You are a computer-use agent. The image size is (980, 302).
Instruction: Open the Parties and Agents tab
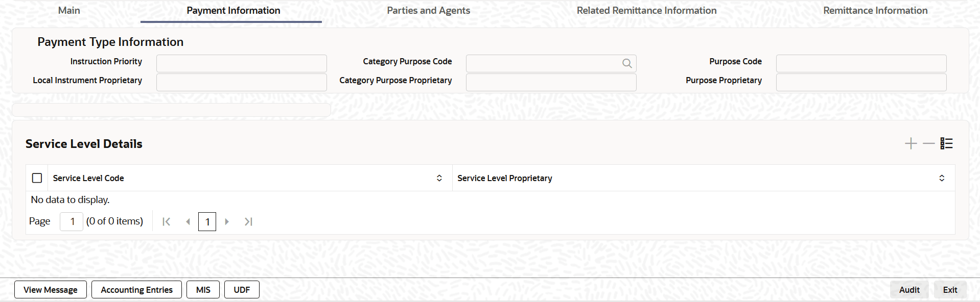pos(428,11)
